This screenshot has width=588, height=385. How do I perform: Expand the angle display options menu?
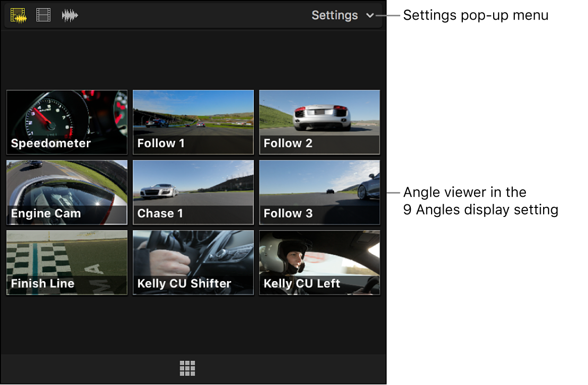342,15
